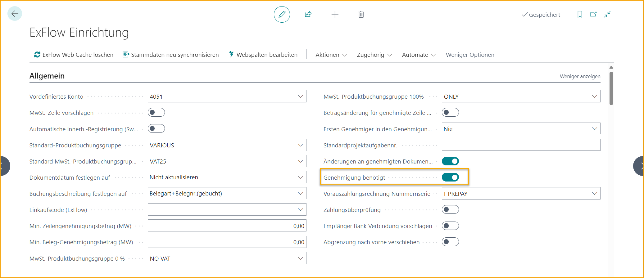Toggle Betragsänderung für genehmigte Zeile switch

click(450, 112)
